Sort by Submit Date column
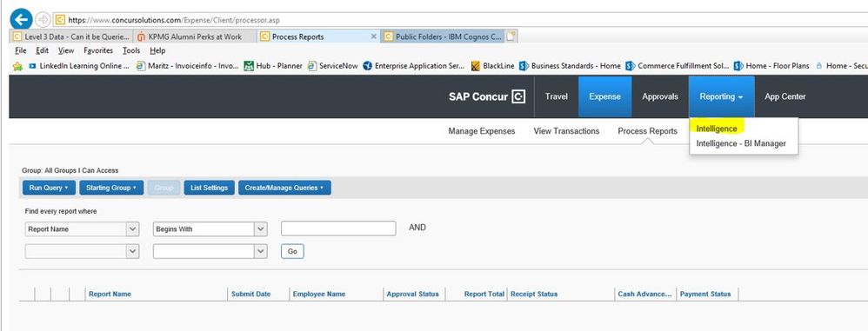868x331 pixels. (x=250, y=294)
